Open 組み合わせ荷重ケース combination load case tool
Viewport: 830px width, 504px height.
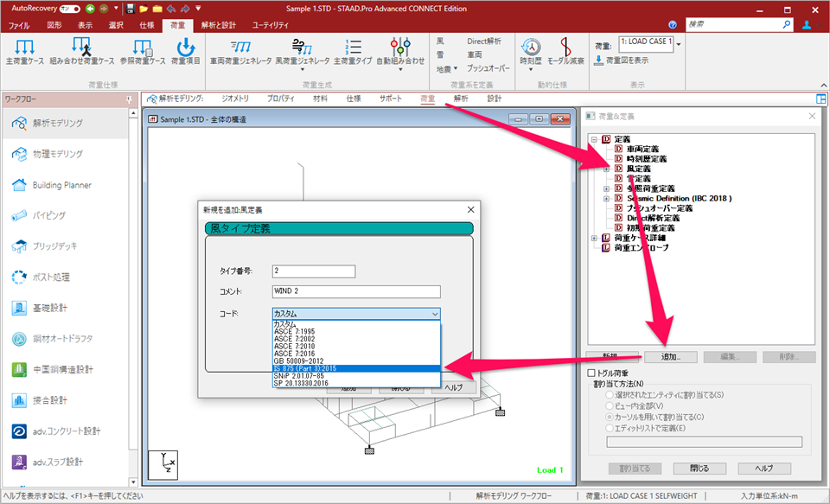pyautogui.click(x=81, y=46)
